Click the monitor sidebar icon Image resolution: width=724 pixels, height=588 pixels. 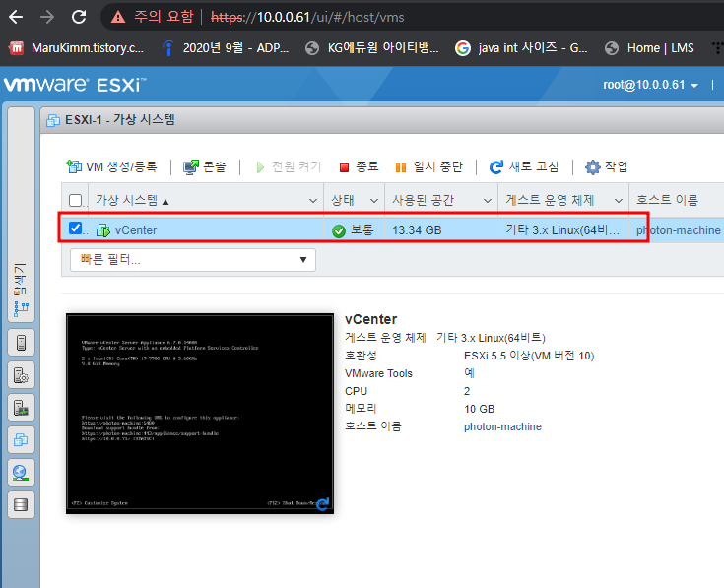tap(22, 408)
